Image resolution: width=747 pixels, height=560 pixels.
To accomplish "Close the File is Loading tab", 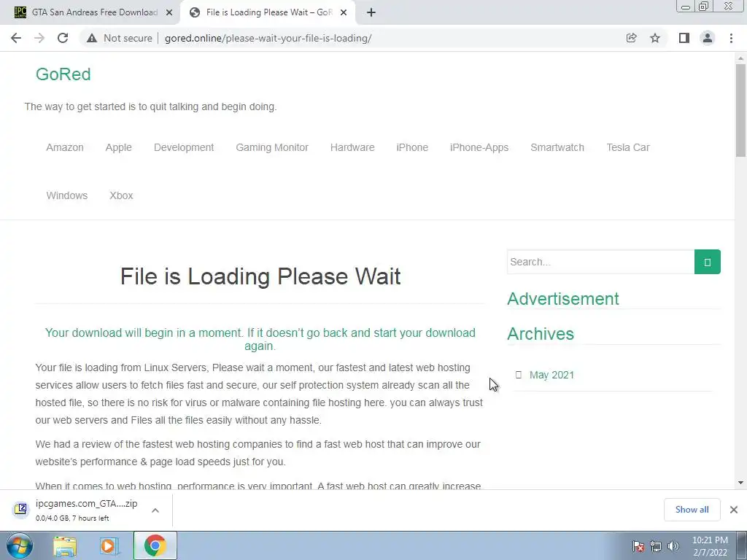I will tap(344, 13).
